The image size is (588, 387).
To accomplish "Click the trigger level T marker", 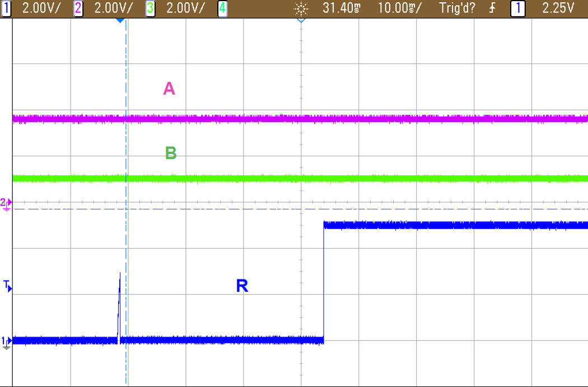I will [6, 285].
